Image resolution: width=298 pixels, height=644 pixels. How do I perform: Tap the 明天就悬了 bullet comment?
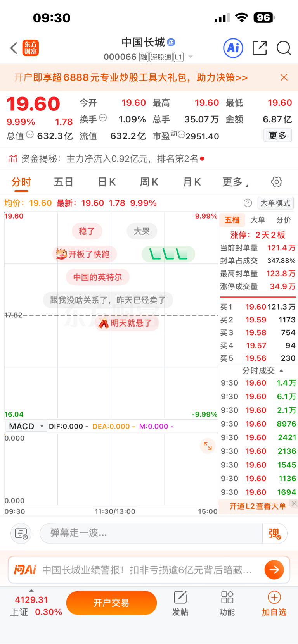click(x=126, y=323)
